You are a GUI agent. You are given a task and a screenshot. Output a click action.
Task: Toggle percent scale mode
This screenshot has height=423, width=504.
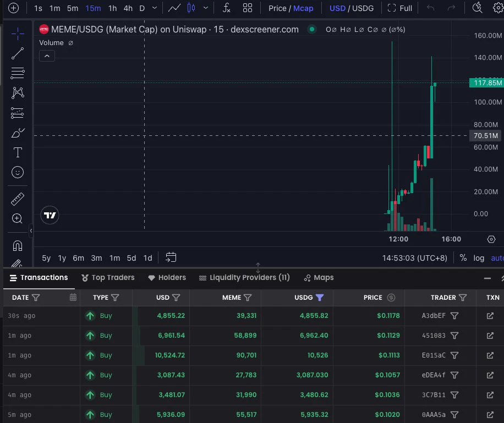(x=463, y=258)
